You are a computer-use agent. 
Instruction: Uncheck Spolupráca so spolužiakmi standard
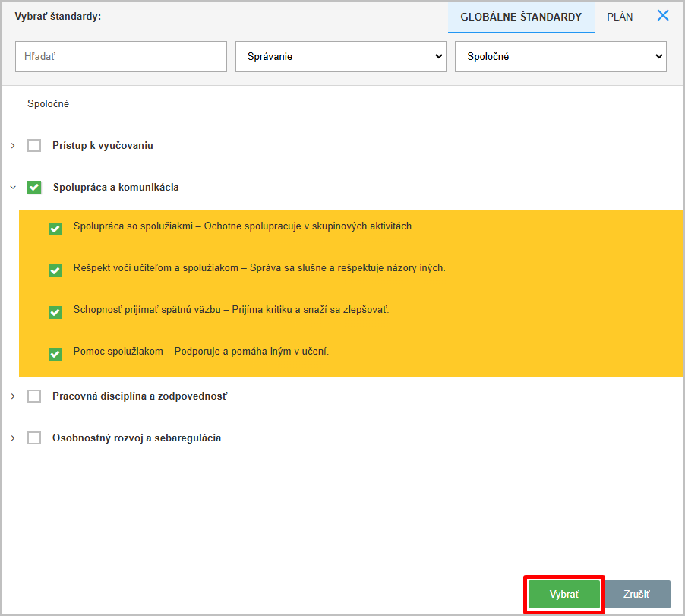[55, 229]
